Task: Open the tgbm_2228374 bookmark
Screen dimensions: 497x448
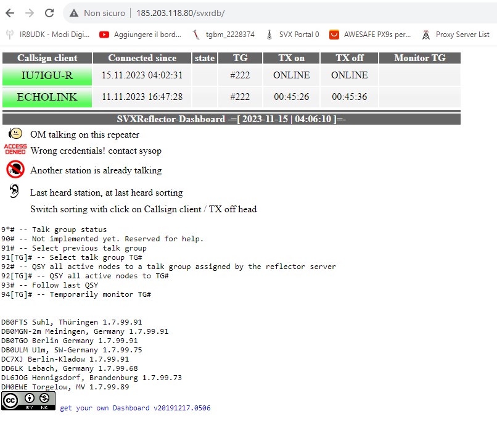Action: (223, 35)
